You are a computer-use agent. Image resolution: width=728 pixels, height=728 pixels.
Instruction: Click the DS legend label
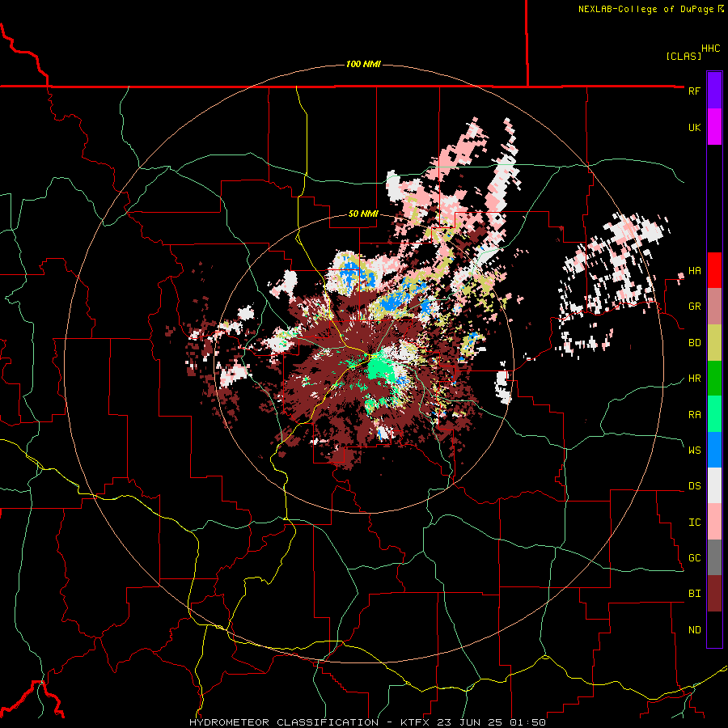pyautogui.click(x=694, y=486)
